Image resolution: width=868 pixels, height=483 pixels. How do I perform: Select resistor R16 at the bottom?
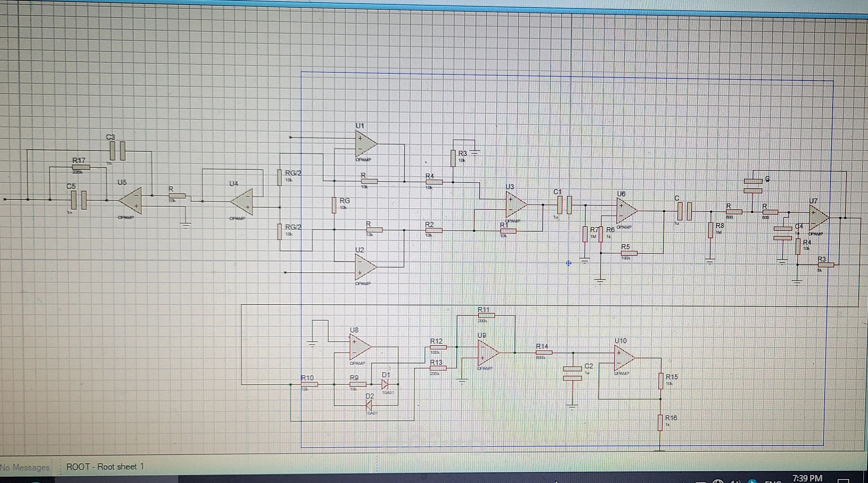pyautogui.click(x=660, y=423)
